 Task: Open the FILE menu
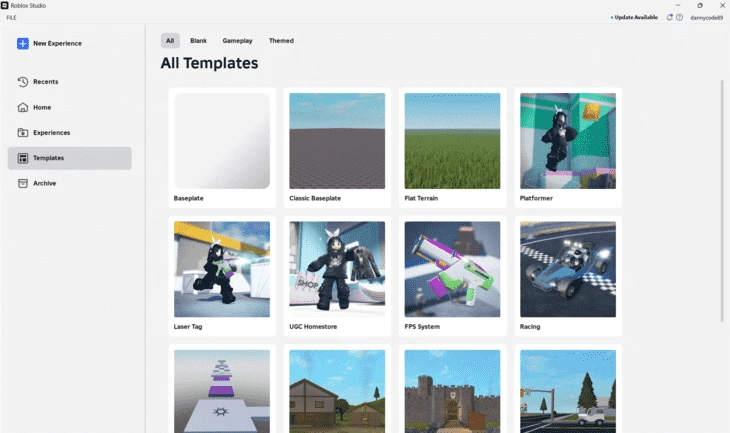pos(11,18)
